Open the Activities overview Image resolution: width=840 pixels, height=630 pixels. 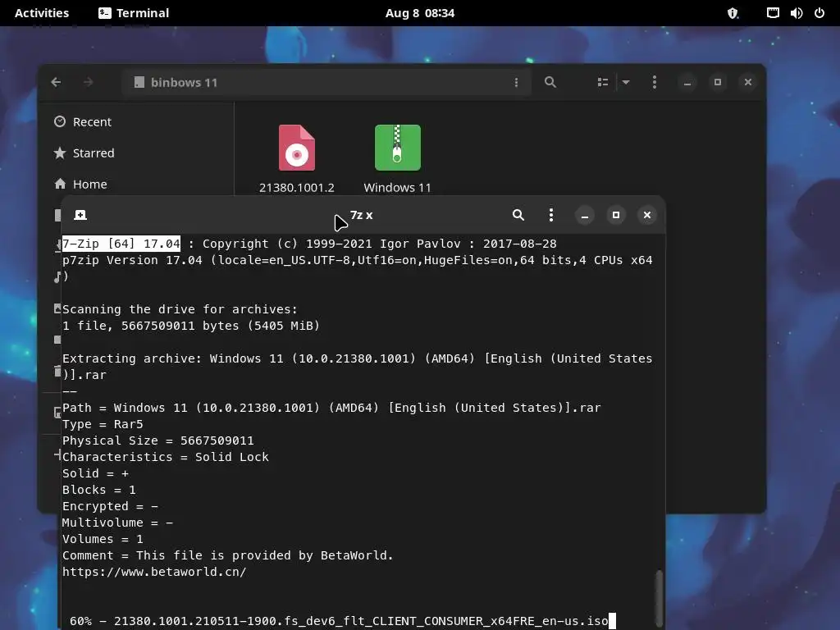(x=42, y=13)
